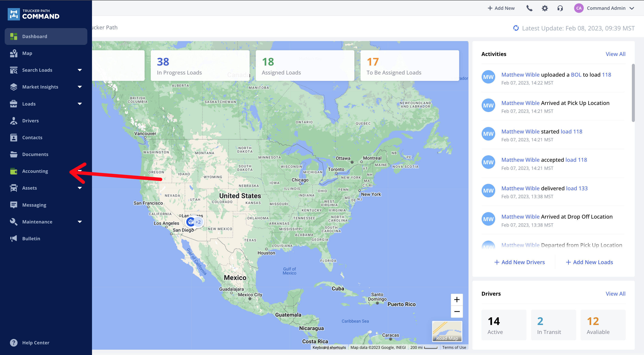Expand the Market Insights submenu arrow
Image resolution: width=644 pixels, height=355 pixels.
coord(80,87)
